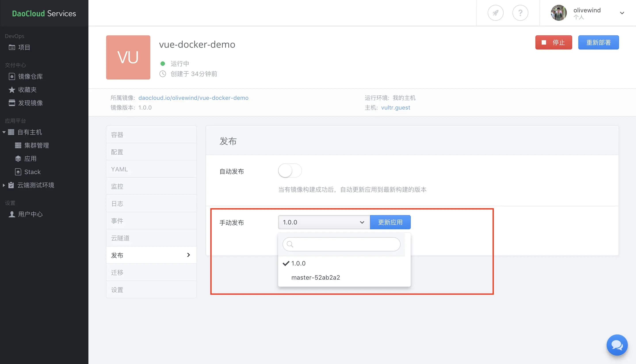Open Stack in the sidebar

(32, 172)
